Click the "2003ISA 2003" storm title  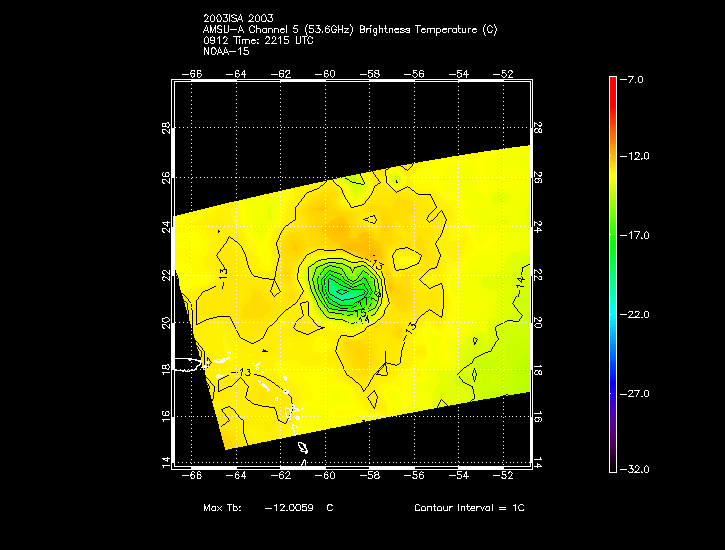pos(236,20)
